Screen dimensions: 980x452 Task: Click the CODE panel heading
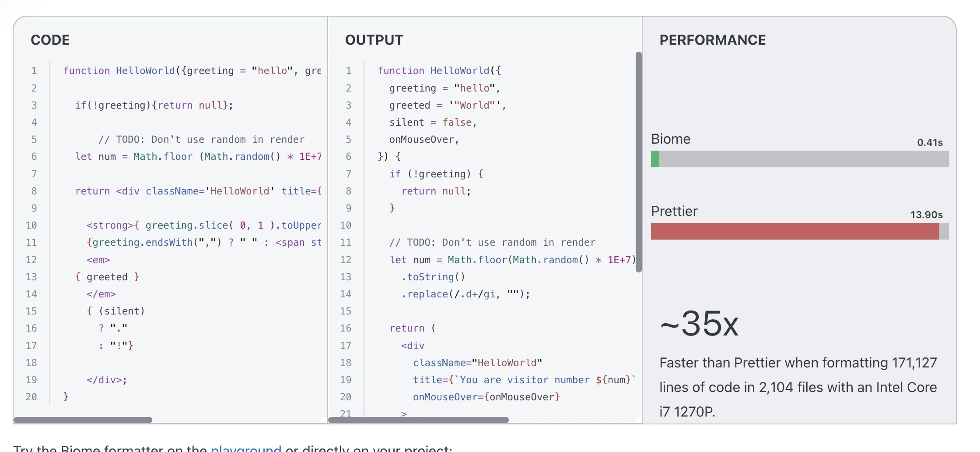[50, 40]
